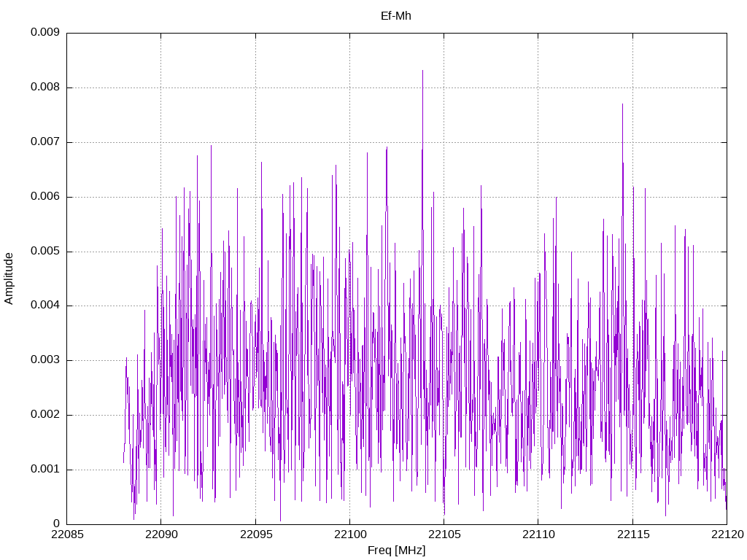747x560 pixels.
Task: Click the tallest spectrum peak near 22104 MHz
Action: [x=422, y=71]
